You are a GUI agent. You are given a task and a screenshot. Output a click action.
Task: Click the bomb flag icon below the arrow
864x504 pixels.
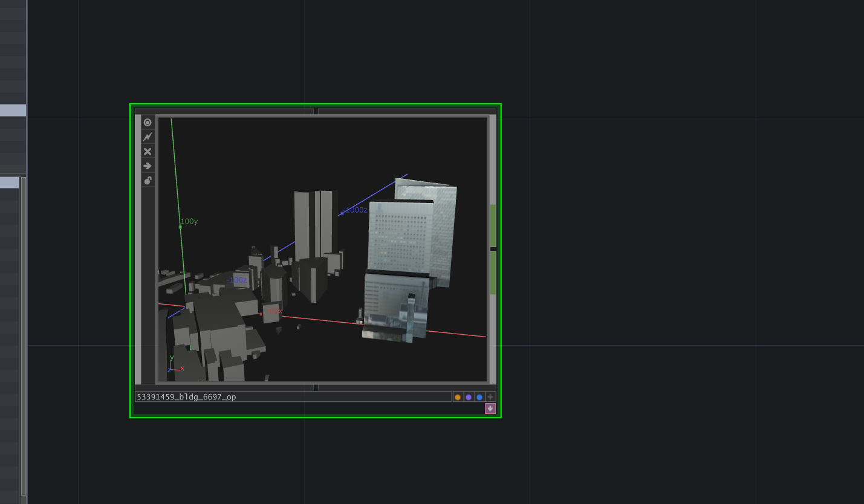148,180
